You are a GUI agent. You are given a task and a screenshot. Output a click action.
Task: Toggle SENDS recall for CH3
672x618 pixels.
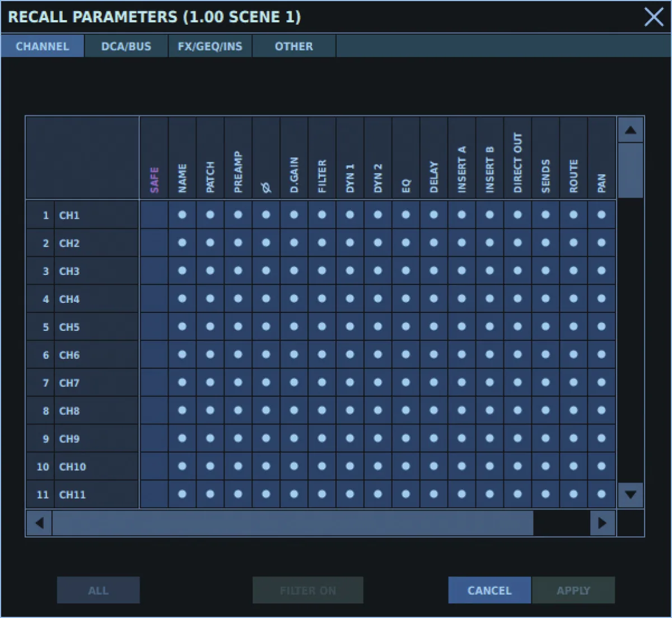pos(546,271)
